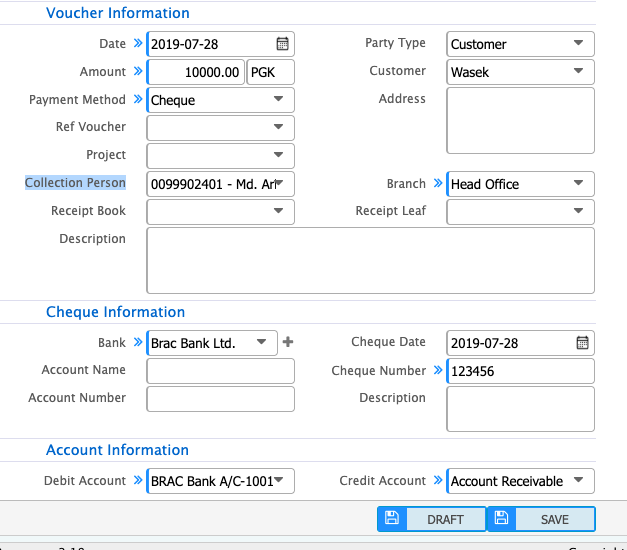Expand the Receipt Leaf dropdown
Image resolution: width=627 pixels, height=550 pixels.
pyautogui.click(x=520, y=212)
